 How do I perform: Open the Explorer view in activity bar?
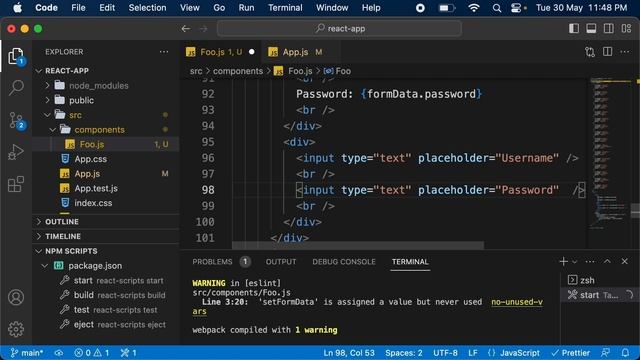[16, 56]
